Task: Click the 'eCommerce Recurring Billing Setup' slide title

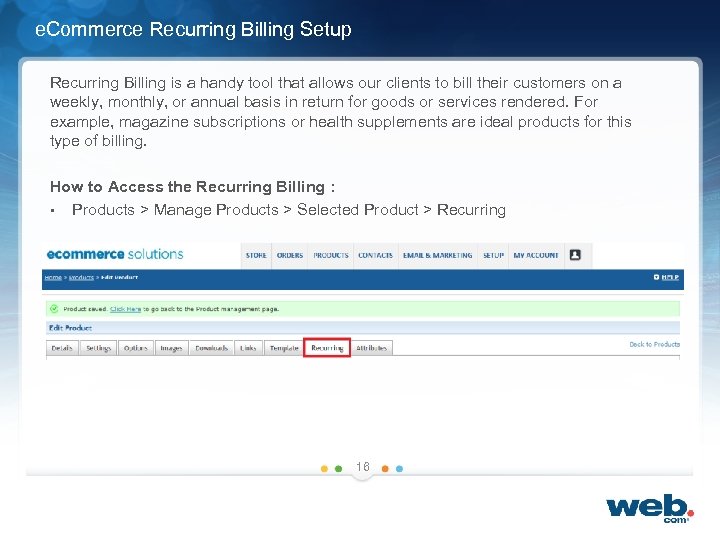Action: point(193,29)
